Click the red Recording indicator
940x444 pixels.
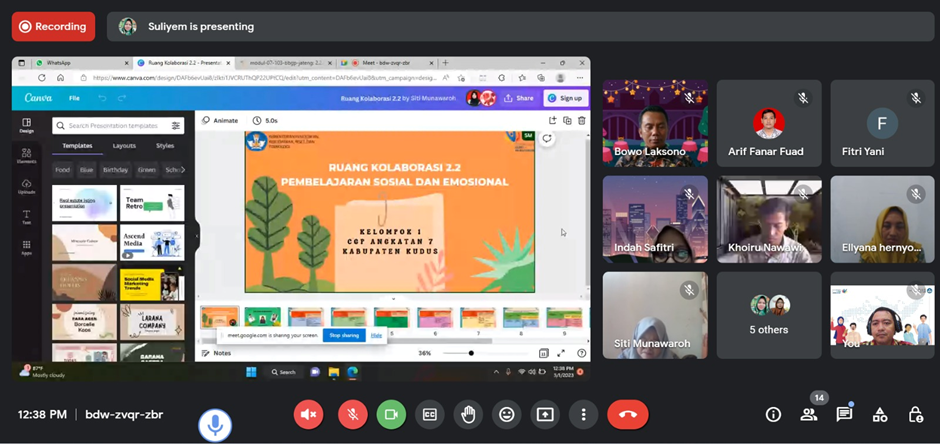[53, 26]
